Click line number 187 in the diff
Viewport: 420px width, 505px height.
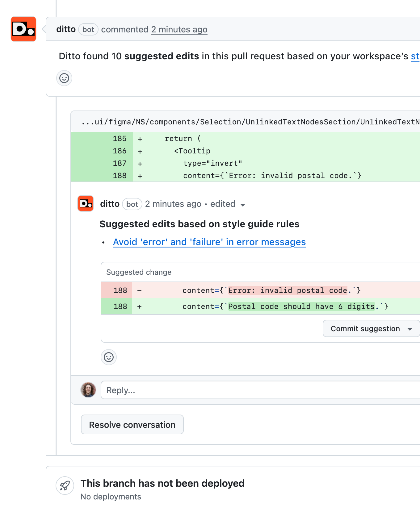click(120, 163)
